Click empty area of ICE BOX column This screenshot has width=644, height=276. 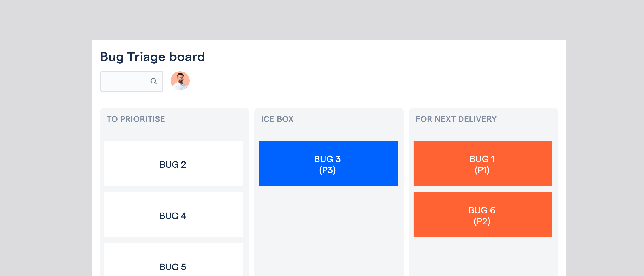(328, 230)
